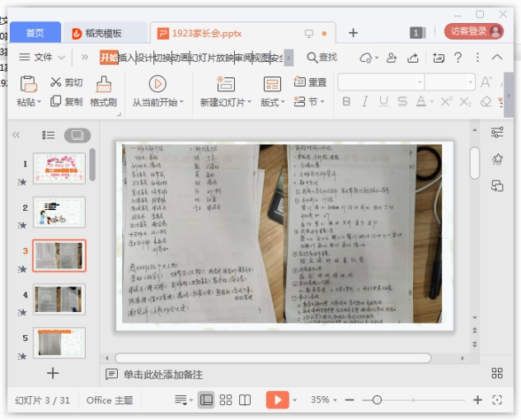Image resolution: width=521 pixels, height=420 pixels.
Task: Click the Cut (剪切) scissors icon
Action: [x=55, y=82]
